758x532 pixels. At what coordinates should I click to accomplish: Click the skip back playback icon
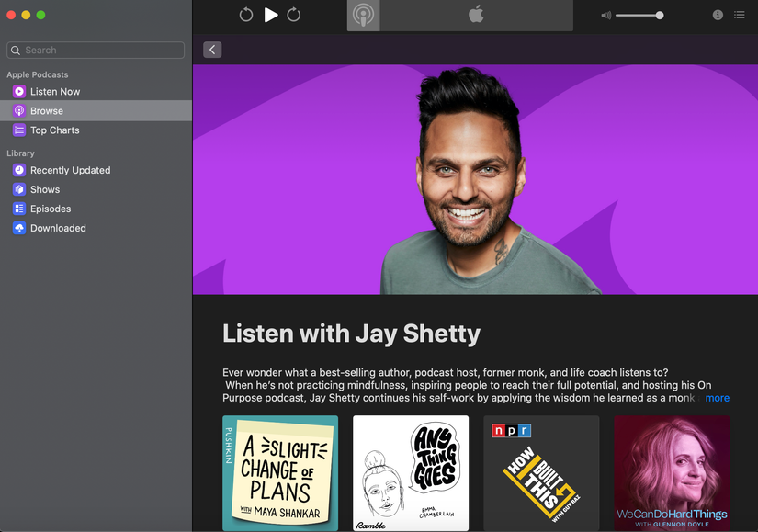[245, 15]
